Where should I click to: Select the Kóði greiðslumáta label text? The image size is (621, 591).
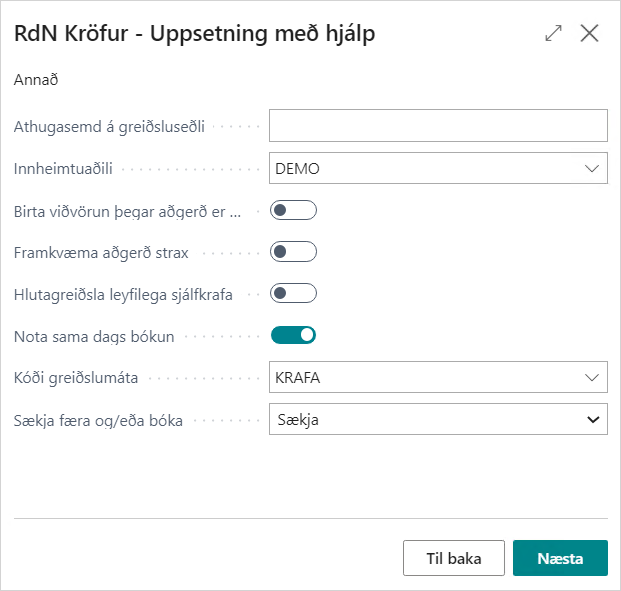(x=76, y=378)
